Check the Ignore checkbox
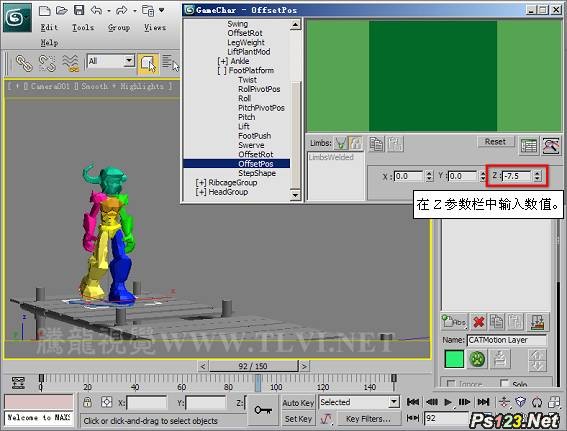Viewport: 567px width, 431px height. [x=451, y=383]
